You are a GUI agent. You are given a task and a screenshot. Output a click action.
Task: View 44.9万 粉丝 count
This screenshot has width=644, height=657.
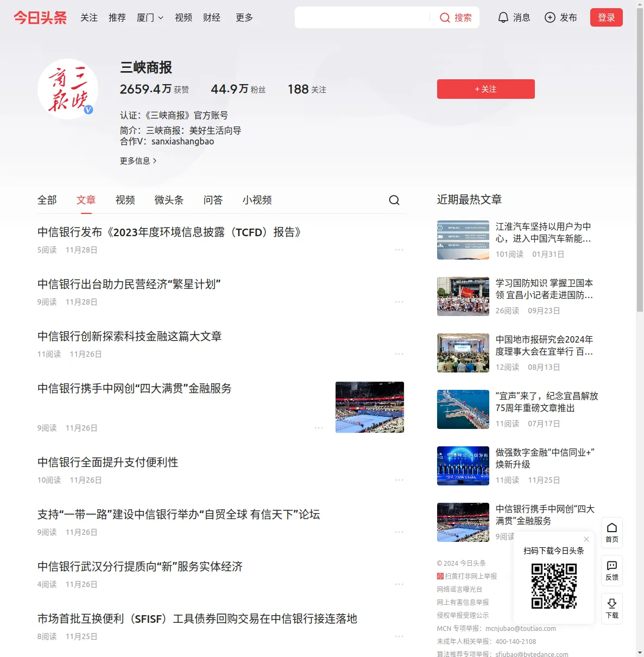[x=238, y=89]
